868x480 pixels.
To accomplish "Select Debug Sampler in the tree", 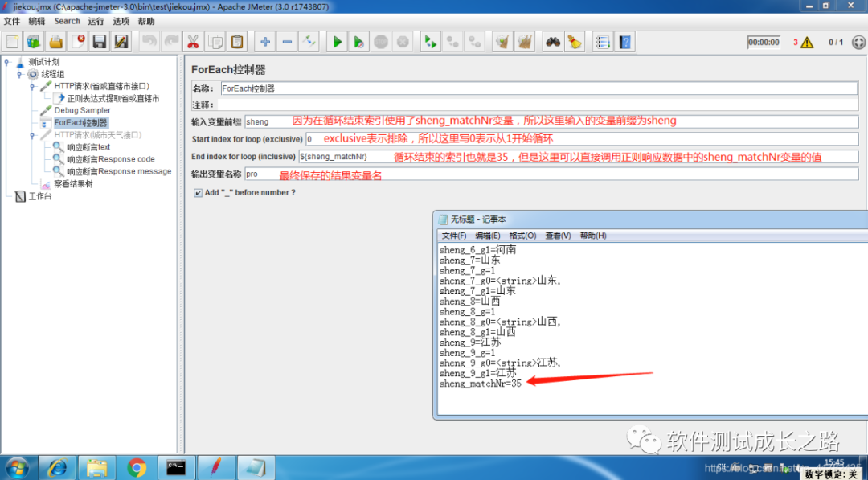I will 83,111.
